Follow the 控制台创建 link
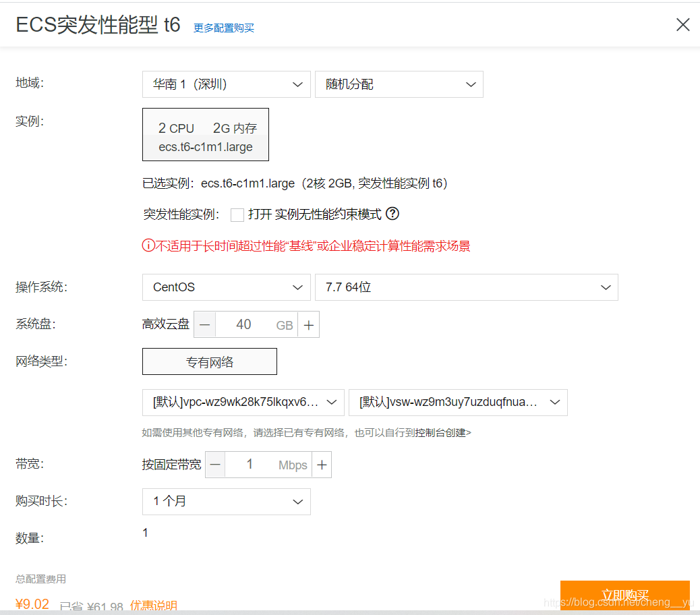Image resolution: width=700 pixels, height=615 pixels. tap(443, 432)
